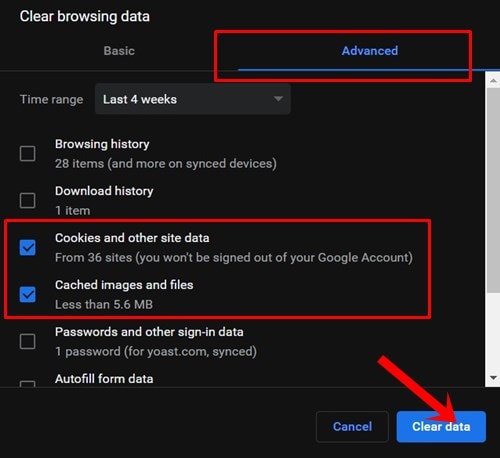Screen dimensions: 500x458
Task: Click the Clear data button
Action: [441, 427]
